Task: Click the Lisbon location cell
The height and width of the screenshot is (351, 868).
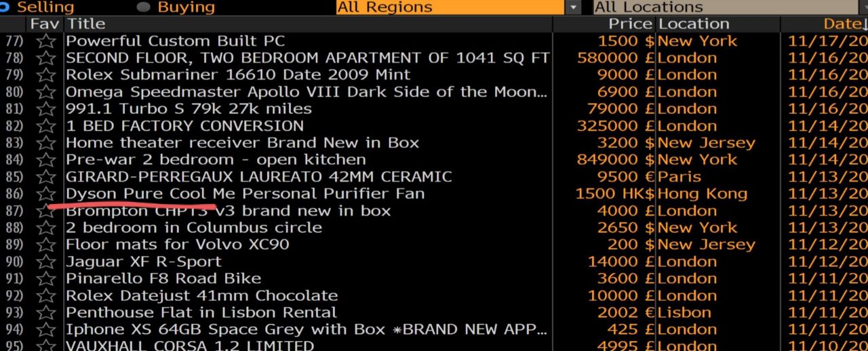Action: [684, 312]
